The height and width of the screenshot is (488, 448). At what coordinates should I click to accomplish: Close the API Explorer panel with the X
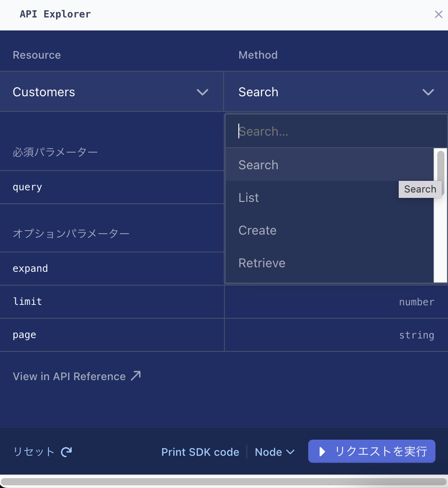pos(438,14)
